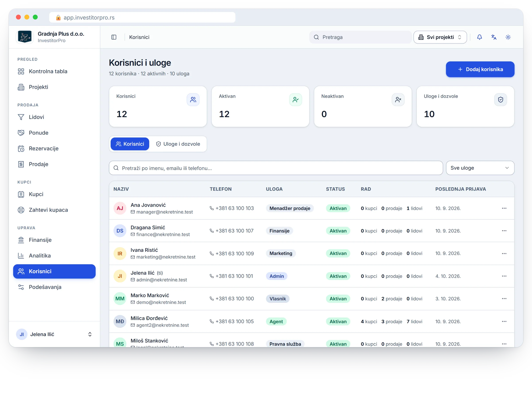
Task: Click email manager@nekretnine.test
Action: (164, 212)
